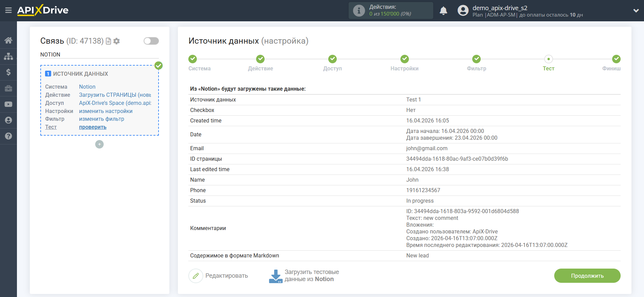Click the briefcase icon in the sidebar
This screenshot has width=644, height=297.
[8, 88]
